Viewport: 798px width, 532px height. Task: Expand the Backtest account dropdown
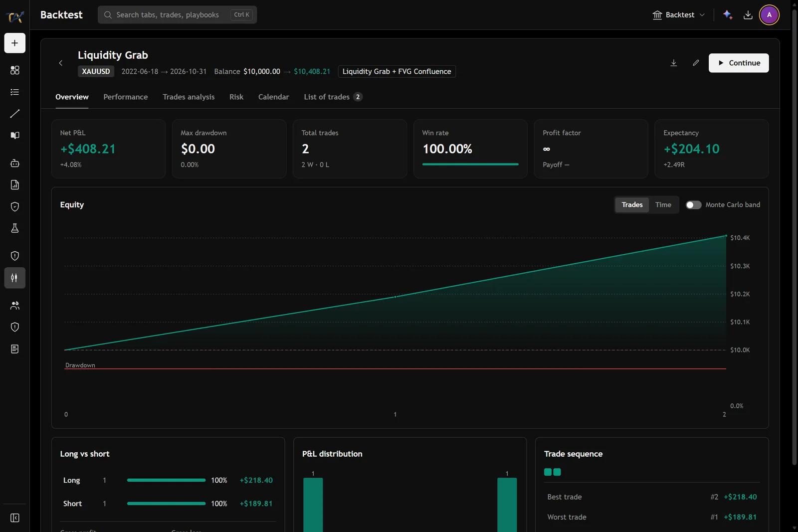click(x=679, y=15)
